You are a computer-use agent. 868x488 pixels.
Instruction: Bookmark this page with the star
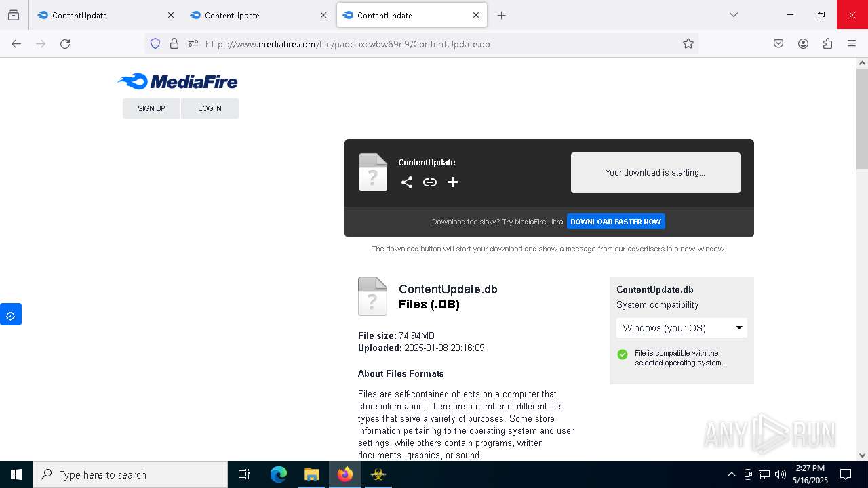click(x=688, y=43)
